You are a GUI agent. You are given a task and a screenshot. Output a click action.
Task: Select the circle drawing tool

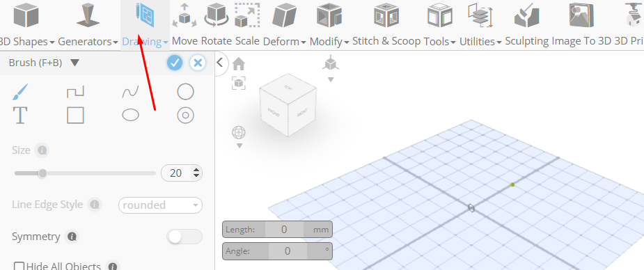click(185, 92)
